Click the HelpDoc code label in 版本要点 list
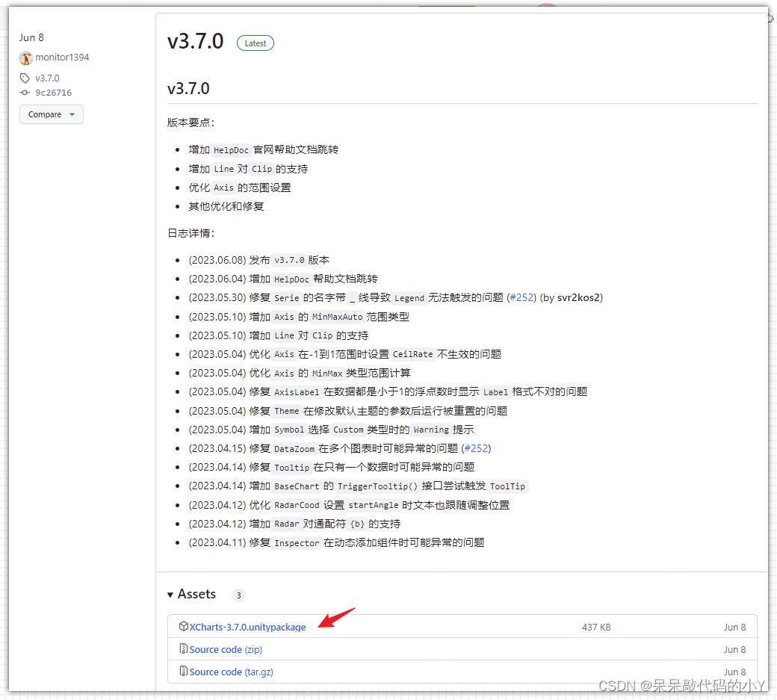Viewport: 777px width, 700px height. click(231, 150)
